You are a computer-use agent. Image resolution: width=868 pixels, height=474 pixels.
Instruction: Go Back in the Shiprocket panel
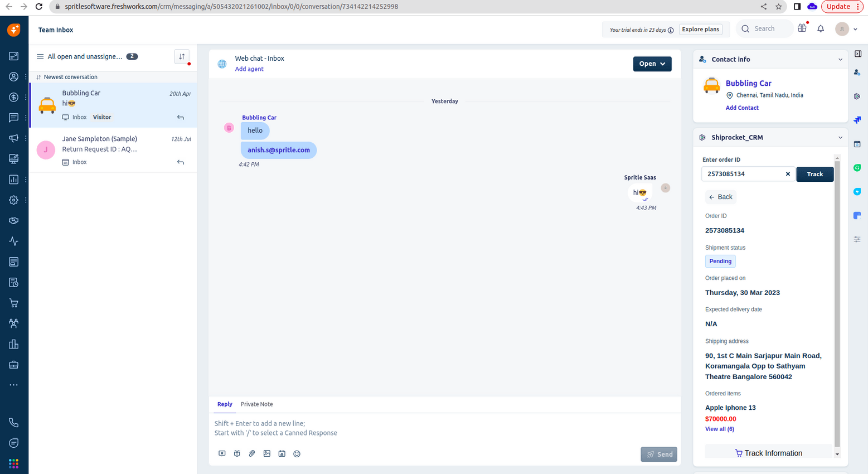click(721, 197)
